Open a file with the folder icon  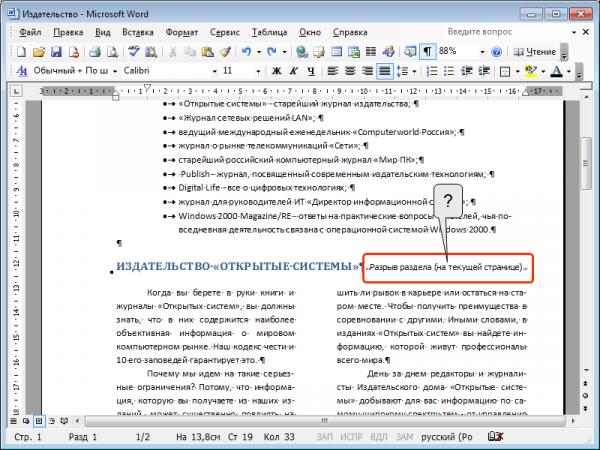pos(39,51)
